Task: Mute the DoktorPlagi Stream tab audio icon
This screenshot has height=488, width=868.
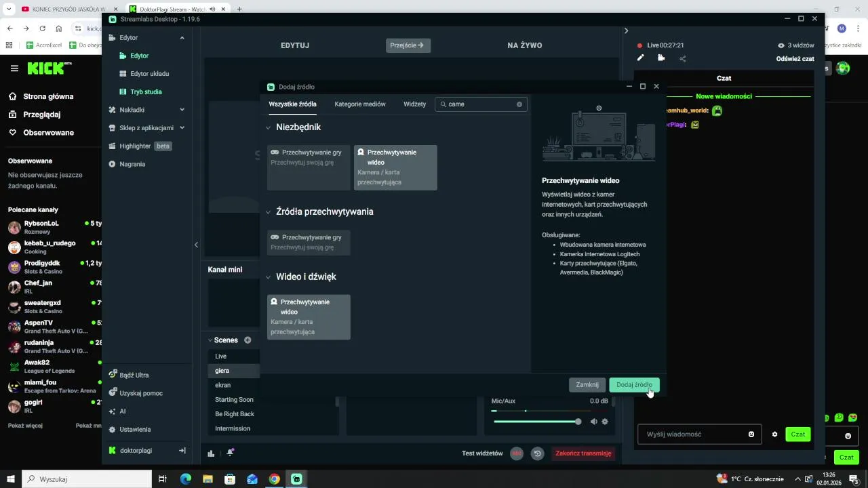Action: point(212,9)
